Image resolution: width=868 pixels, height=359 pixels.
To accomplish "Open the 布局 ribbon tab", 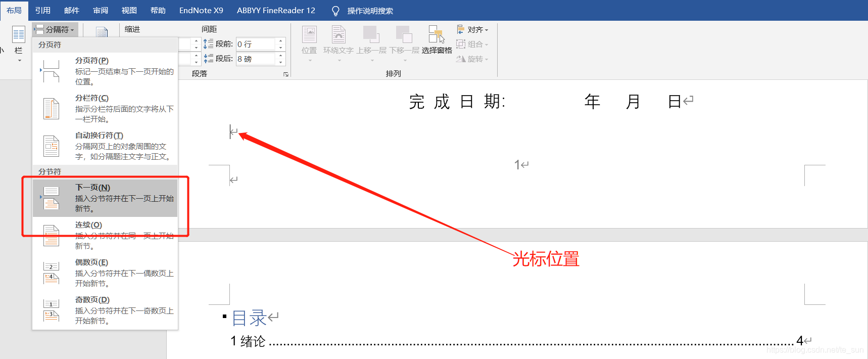I will 14,10.
